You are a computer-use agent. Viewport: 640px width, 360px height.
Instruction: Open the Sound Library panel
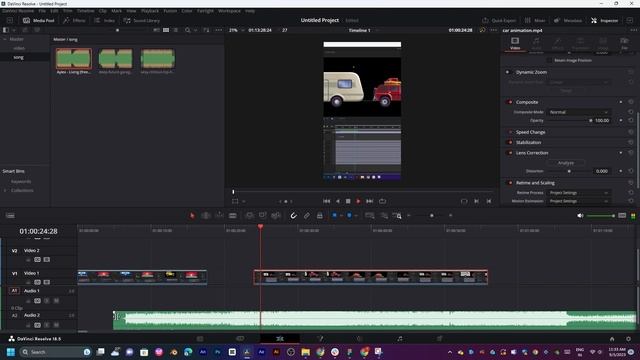point(142,20)
